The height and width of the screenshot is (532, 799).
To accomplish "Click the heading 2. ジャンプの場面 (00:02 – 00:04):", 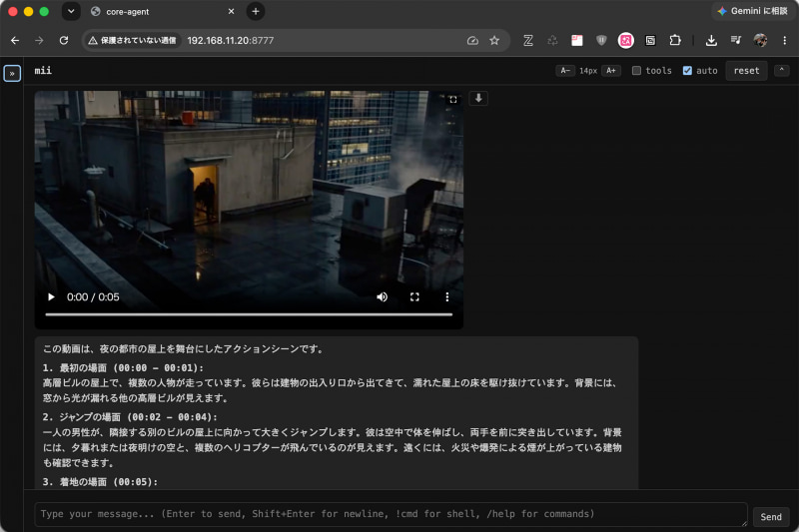I will tap(130, 417).
